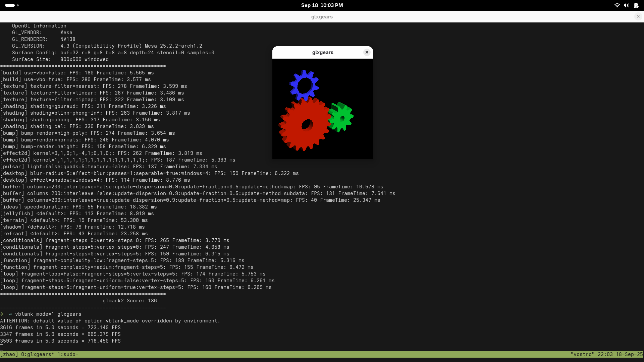Click the GL_RENDERER NV138 line
This screenshot has width=644, height=362.
click(44, 39)
